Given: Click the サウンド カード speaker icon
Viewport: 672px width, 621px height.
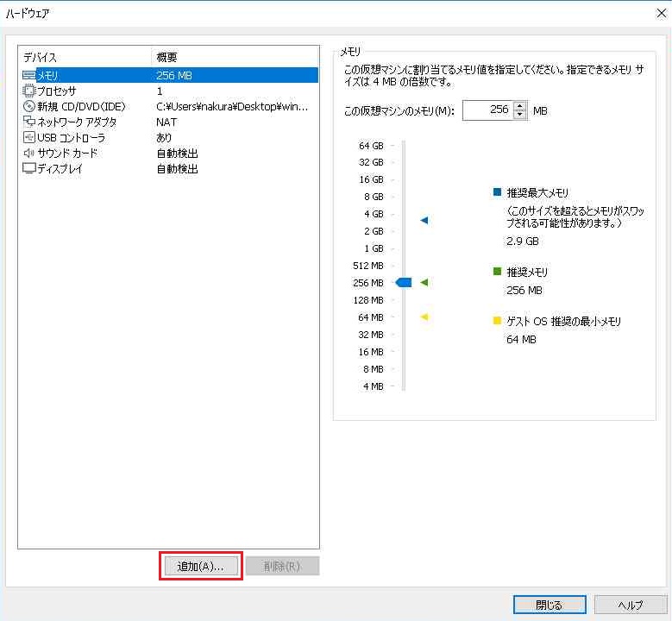Looking at the screenshot, I should (x=29, y=153).
